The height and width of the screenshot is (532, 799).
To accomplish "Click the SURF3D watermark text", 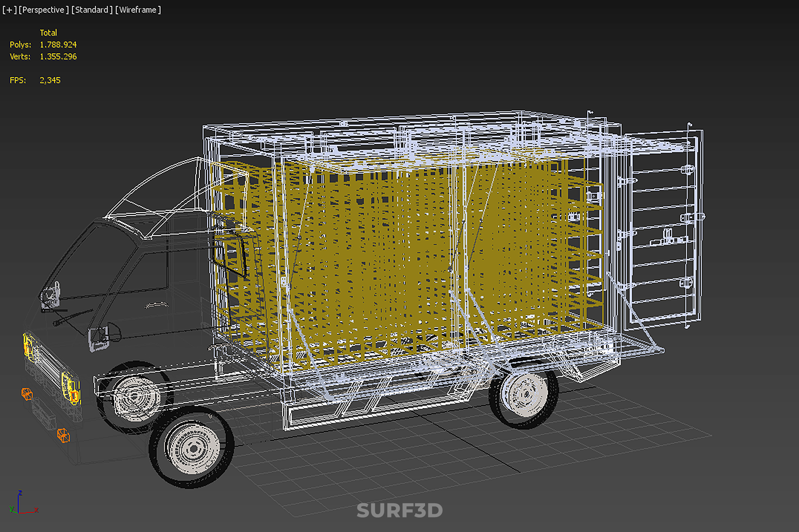I will [x=399, y=510].
